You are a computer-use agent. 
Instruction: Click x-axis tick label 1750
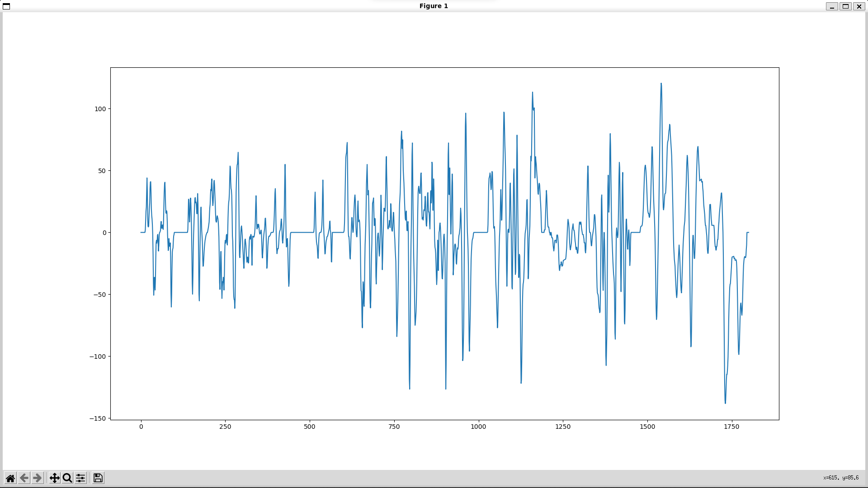731,427
